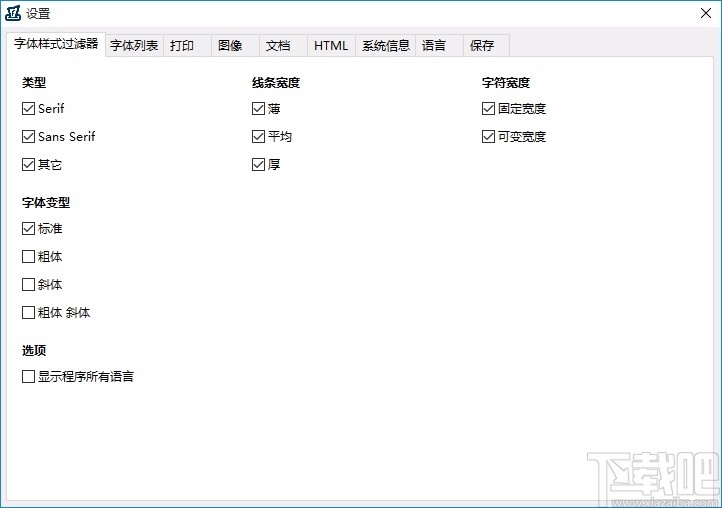
Task: Click the 选项 section heading
Action: click(x=34, y=351)
